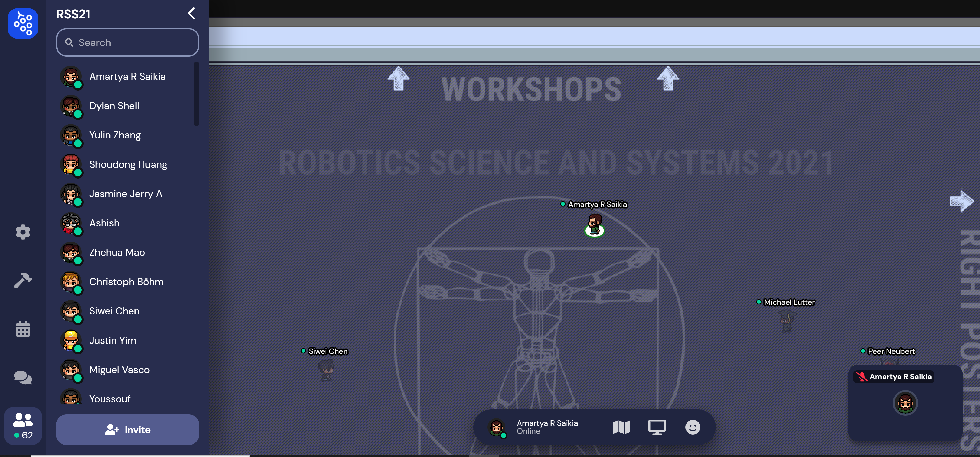The image size is (980, 457).
Task: Open the calendar panel
Action: coord(23,329)
